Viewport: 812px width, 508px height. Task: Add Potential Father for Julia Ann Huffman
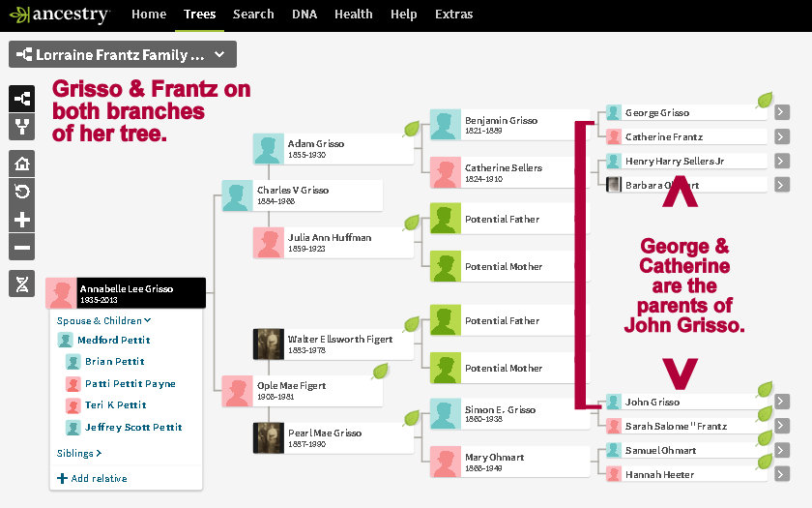508,219
